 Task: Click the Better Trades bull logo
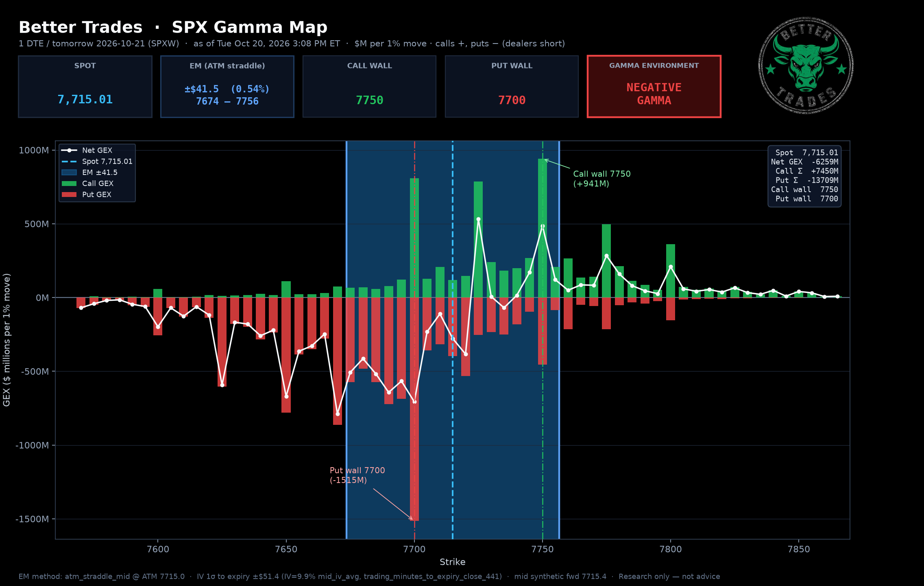tap(806, 66)
